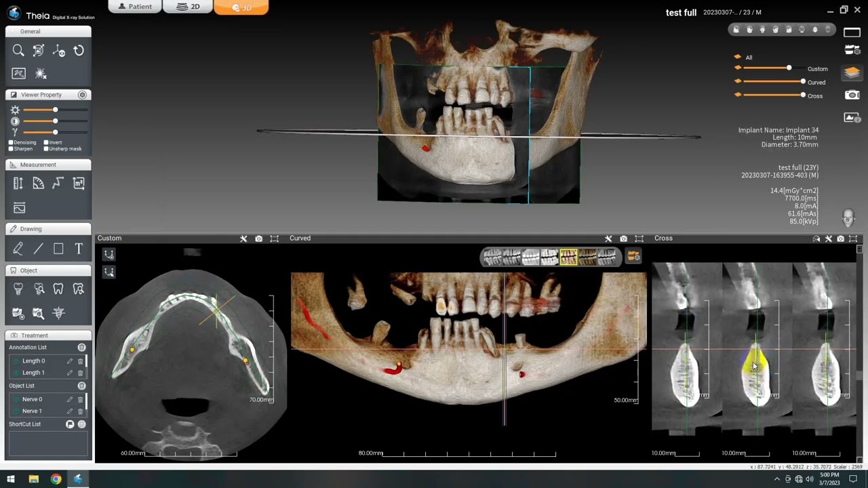Viewport: 868px width, 488px height.
Task: Switch to the 2D tab
Action: 188,7
